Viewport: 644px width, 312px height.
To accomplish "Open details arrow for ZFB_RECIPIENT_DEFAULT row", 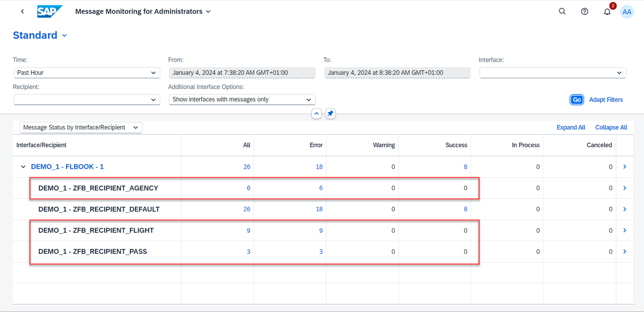I will tap(625, 209).
